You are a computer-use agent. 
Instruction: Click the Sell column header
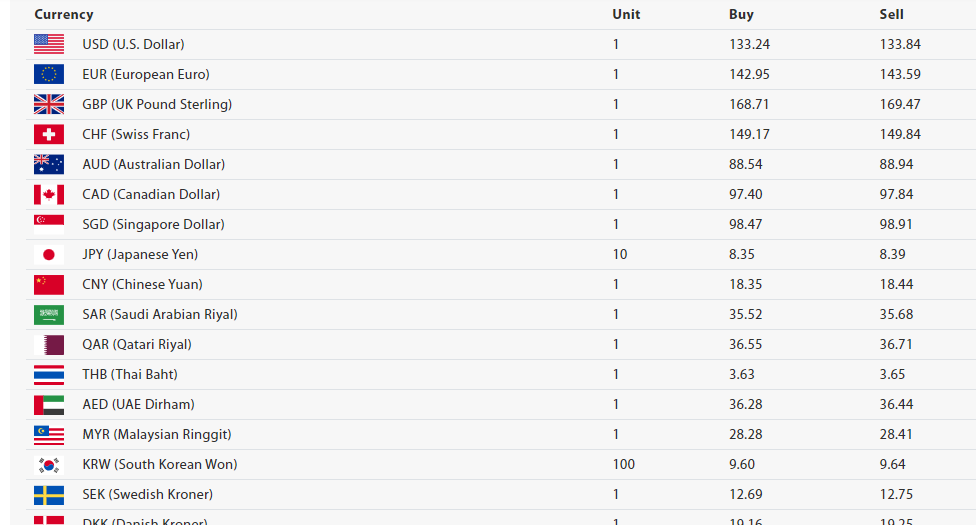[891, 14]
